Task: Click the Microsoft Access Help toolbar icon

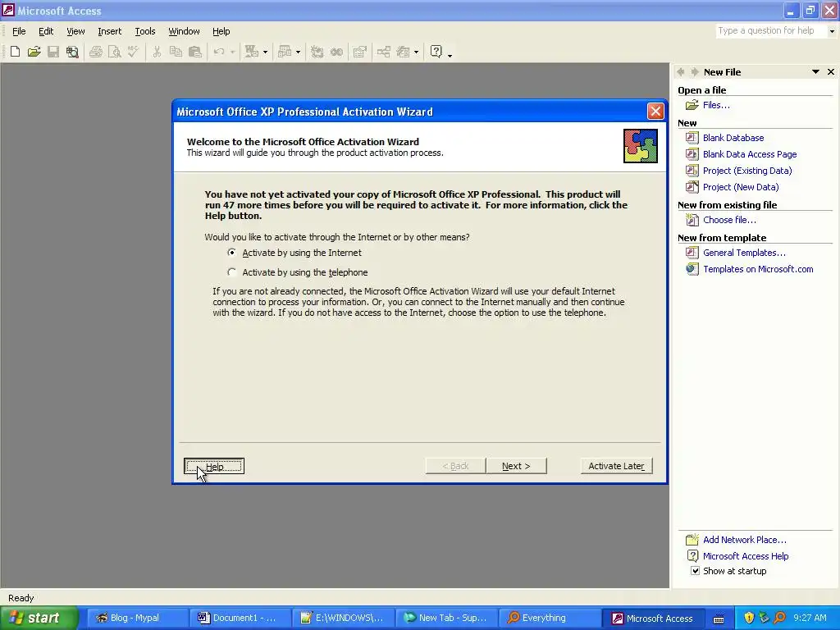Action: coord(436,52)
